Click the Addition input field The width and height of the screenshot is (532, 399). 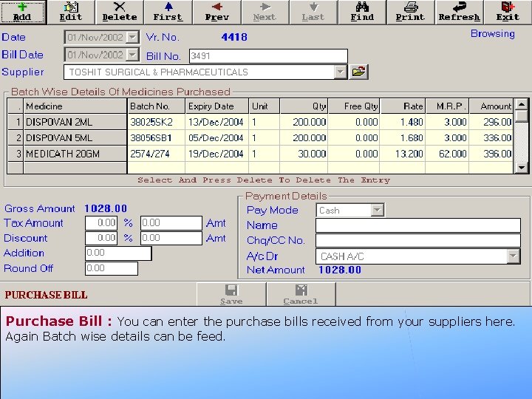point(118,253)
